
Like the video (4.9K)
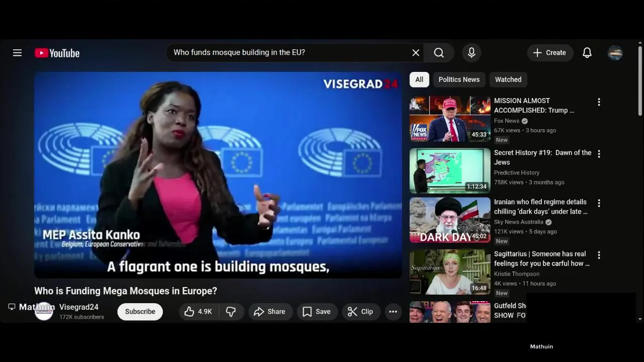click(198, 312)
